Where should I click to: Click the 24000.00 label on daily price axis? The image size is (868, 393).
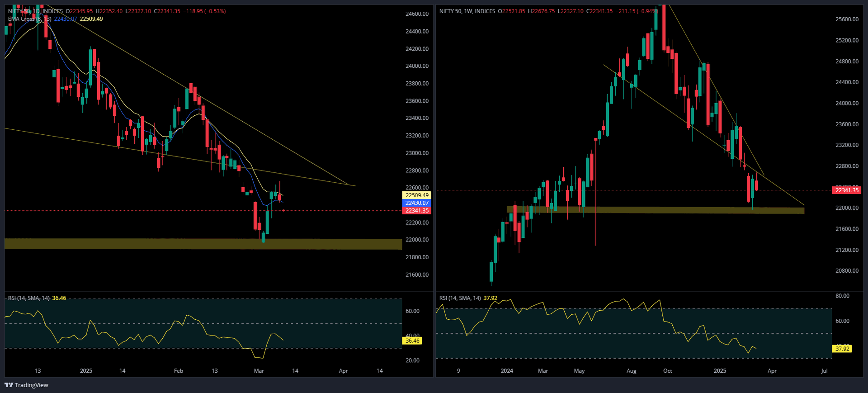417,66
